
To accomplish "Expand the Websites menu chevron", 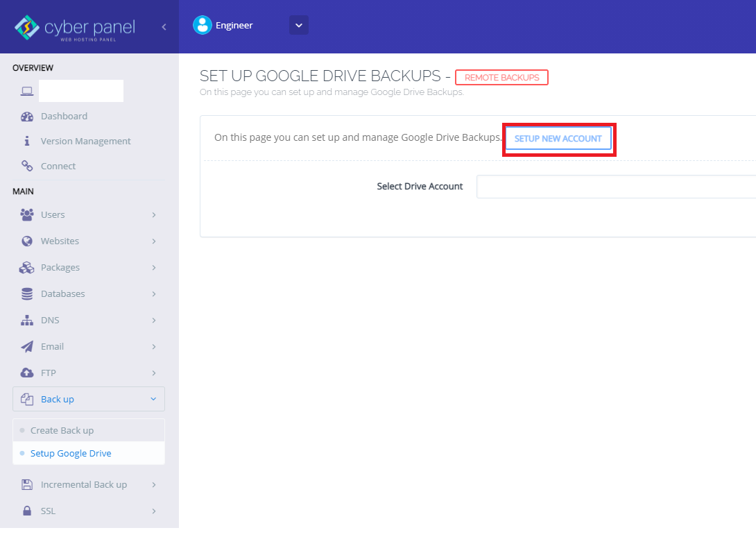I will 154,241.
